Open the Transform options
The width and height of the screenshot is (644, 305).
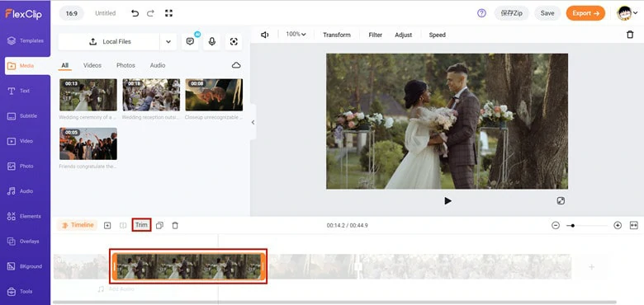click(x=337, y=35)
